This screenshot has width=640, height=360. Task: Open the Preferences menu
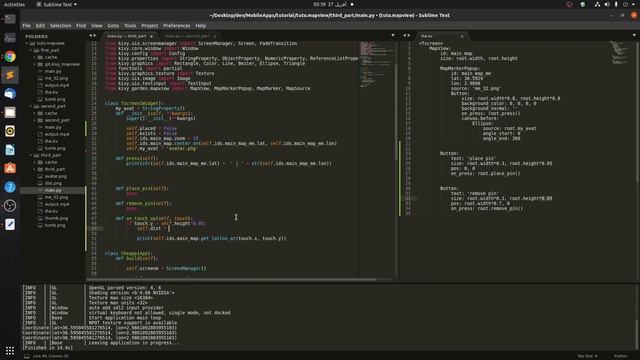[x=176, y=26]
